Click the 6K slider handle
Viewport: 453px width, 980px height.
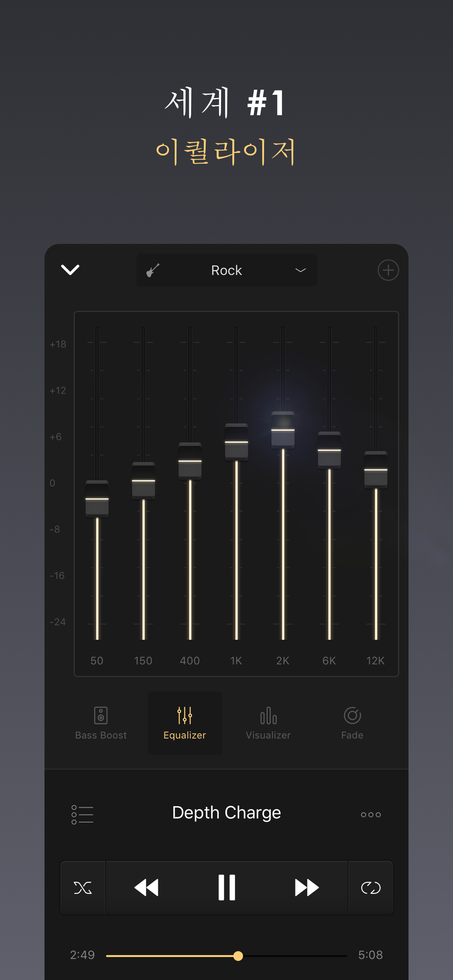click(329, 450)
